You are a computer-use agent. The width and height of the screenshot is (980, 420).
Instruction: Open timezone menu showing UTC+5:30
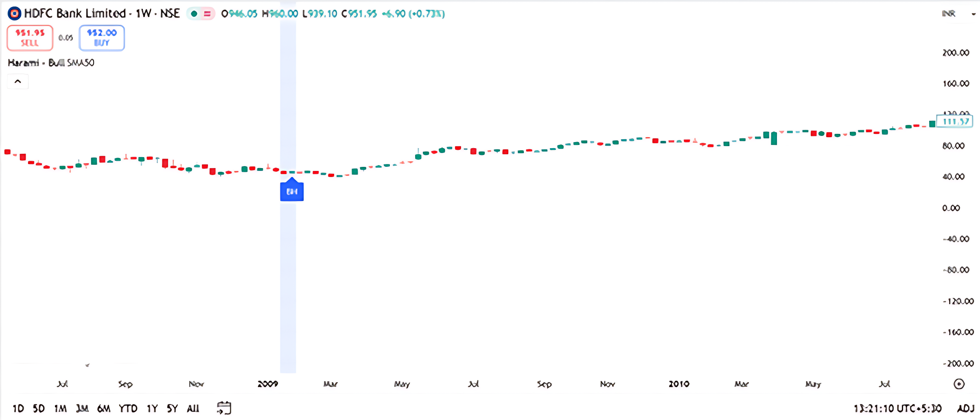[897, 408]
